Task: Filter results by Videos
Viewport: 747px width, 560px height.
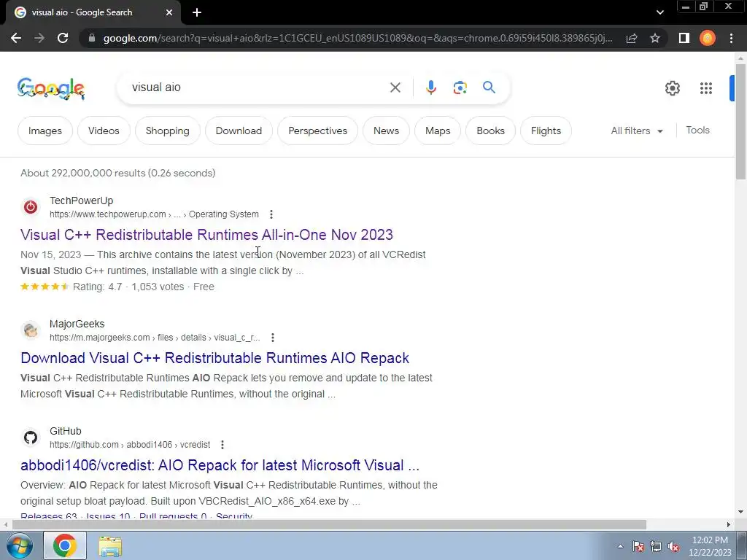Action: 104,131
